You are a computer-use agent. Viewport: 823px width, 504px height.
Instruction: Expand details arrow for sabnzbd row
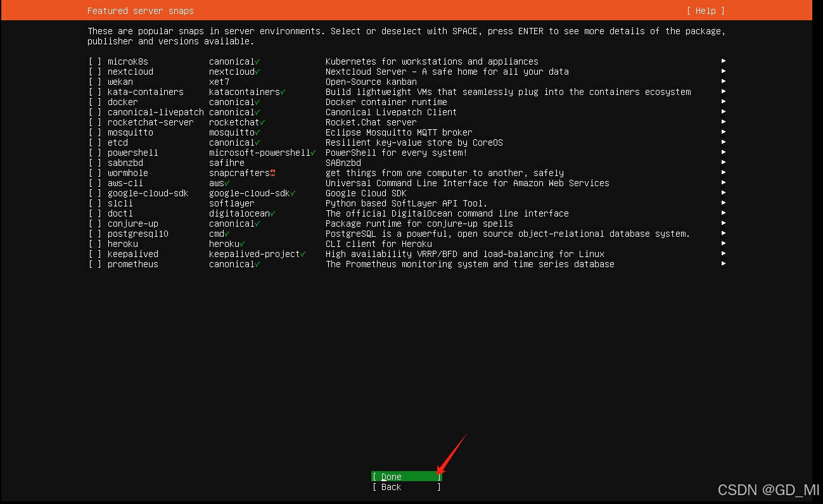(x=723, y=162)
